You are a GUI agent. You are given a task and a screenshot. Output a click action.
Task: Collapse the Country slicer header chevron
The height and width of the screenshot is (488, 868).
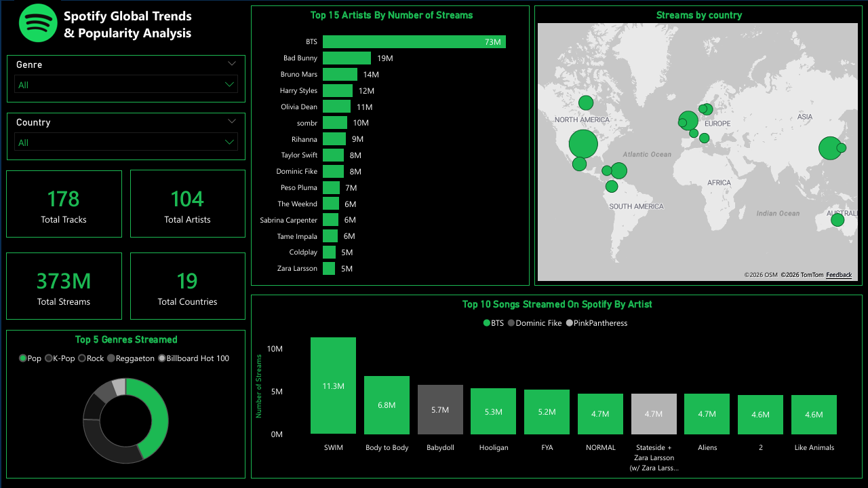coord(232,121)
